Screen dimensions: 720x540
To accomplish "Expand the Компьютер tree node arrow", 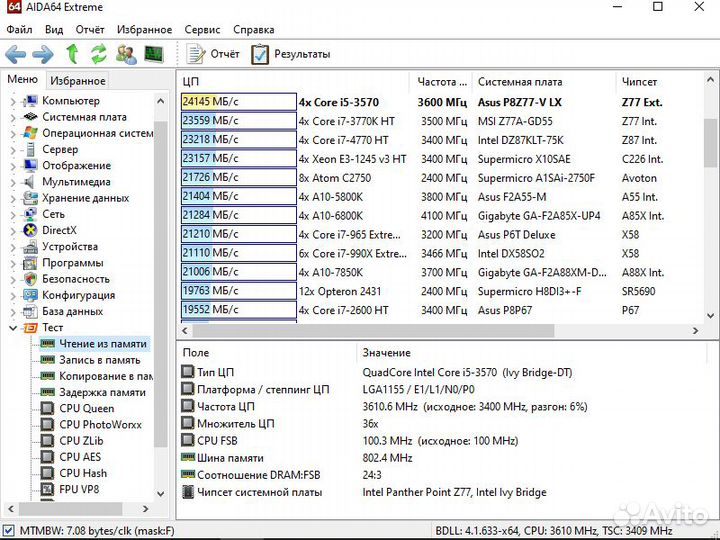I will (13, 101).
